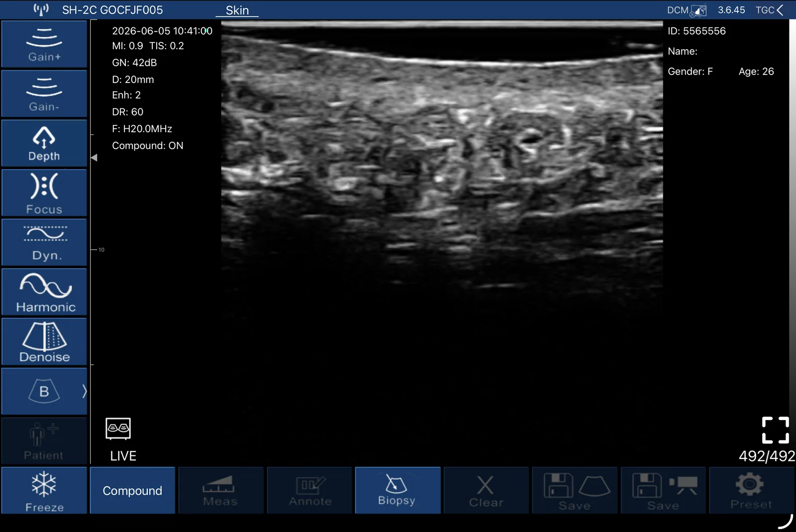Toggle the Compound imaging button
The height and width of the screenshot is (532, 796).
pyautogui.click(x=132, y=490)
